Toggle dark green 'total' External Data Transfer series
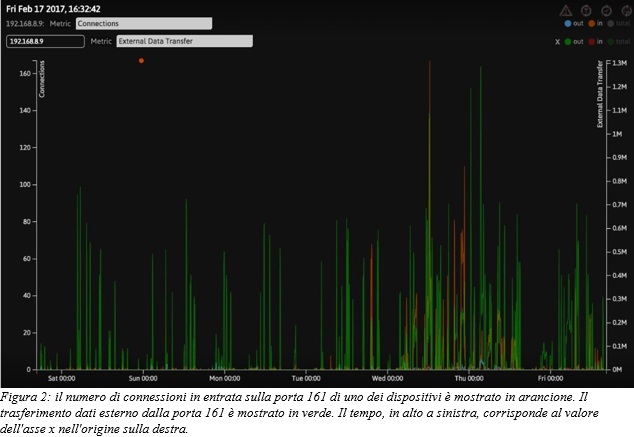The width and height of the screenshot is (634, 437). (x=612, y=42)
